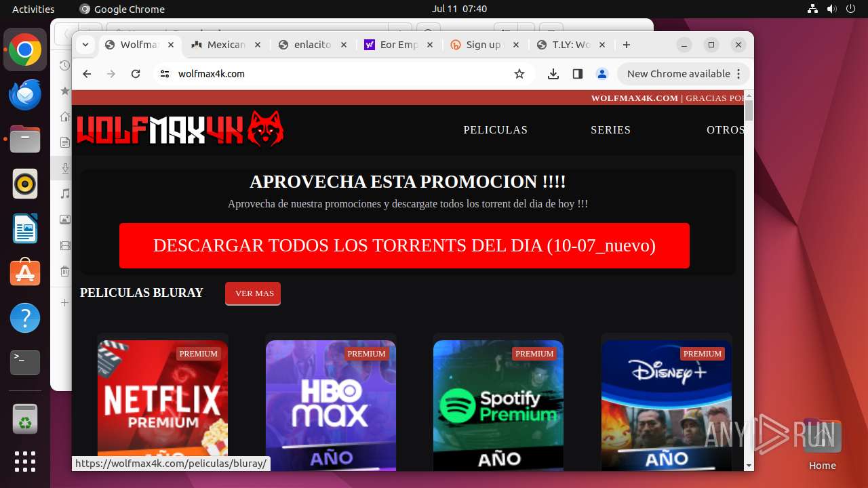This screenshot has width=868, height=488.
Task: Launch Google Chrome from the dock
Action: click(x=25, y=50)
